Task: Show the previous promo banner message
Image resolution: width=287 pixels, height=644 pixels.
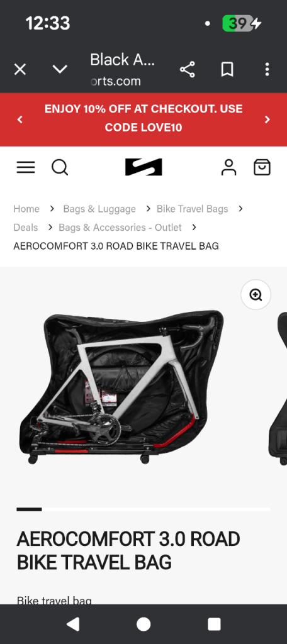Action: [20, 119]
